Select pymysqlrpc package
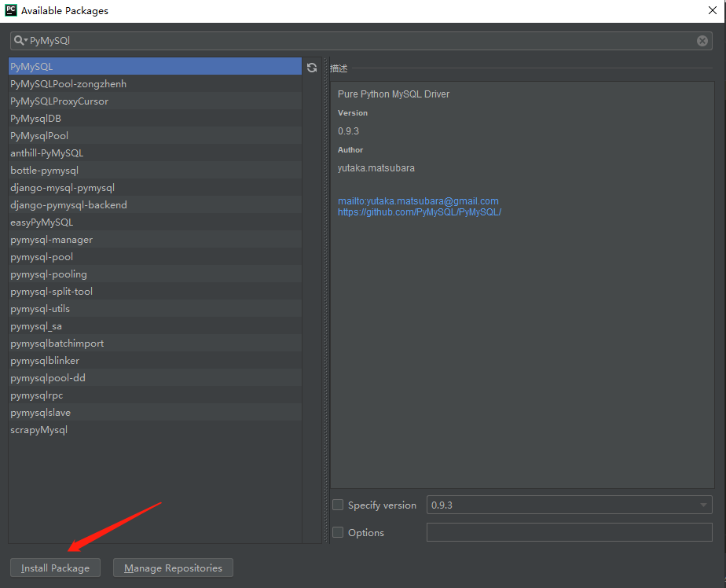This screenshot has height=588, width=726. (x=155, y=395)
